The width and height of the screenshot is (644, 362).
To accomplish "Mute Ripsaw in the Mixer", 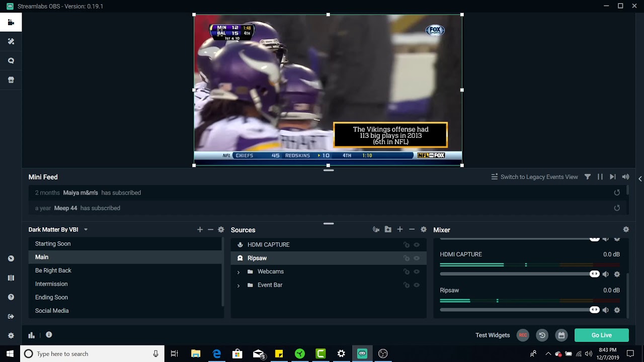I will coord(606,310).
